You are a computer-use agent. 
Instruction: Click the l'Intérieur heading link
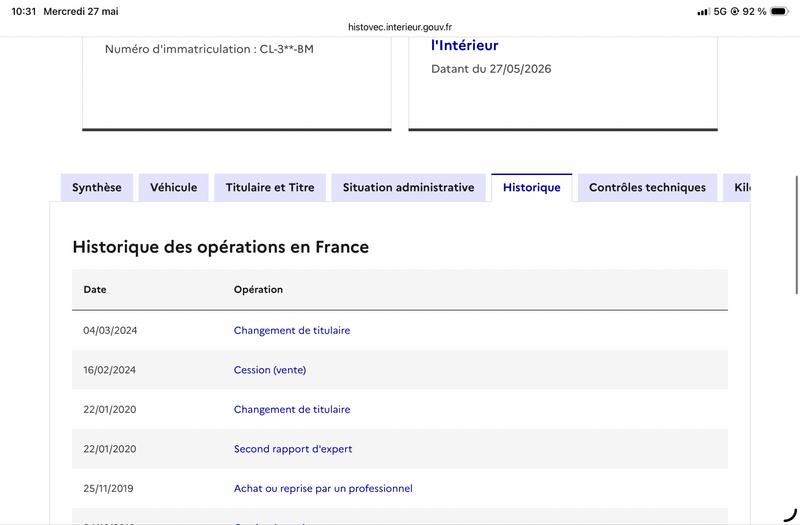pos(464,45)
